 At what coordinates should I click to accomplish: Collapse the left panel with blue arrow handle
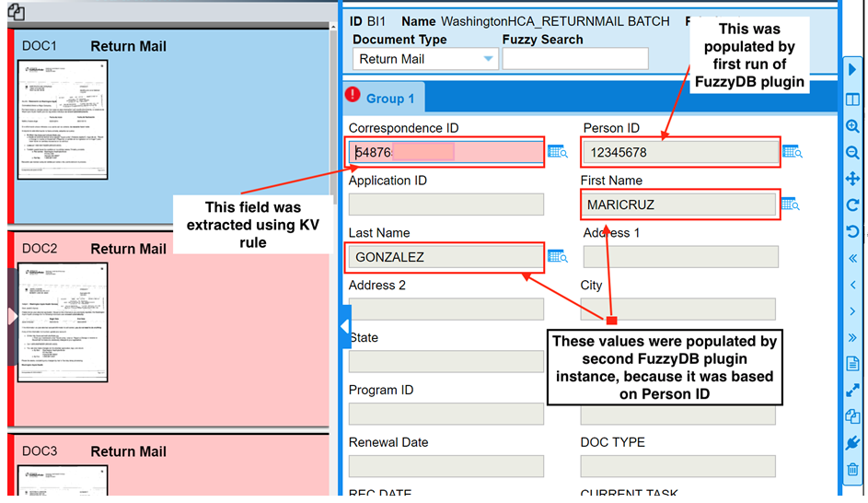pos(345,326)
